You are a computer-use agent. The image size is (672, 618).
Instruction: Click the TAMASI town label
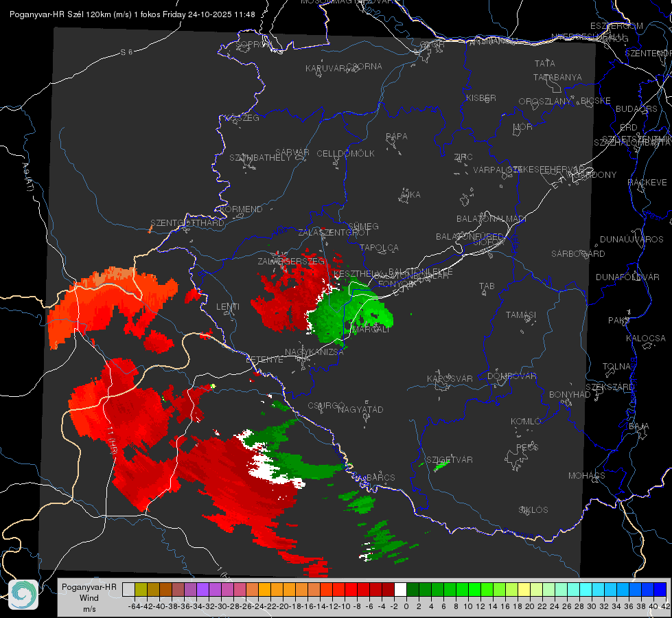pyautogui.click(x=521, y=315)
